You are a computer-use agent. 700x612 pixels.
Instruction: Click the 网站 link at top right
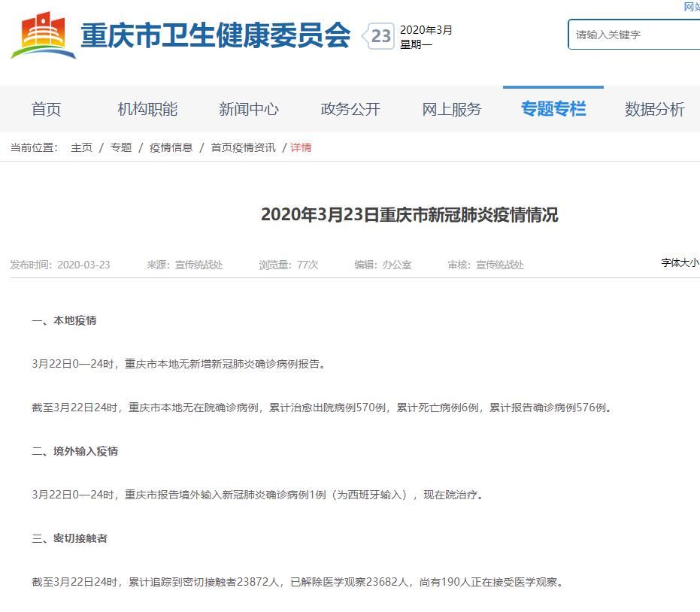click(692, 7)
